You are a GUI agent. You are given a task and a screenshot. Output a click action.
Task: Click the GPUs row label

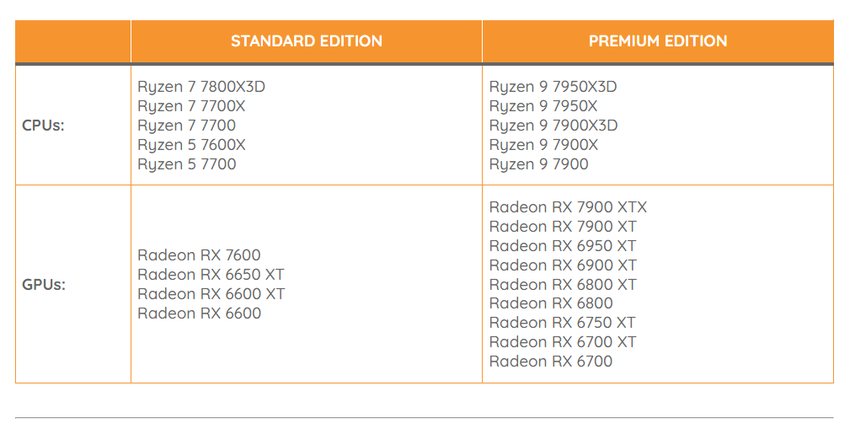pos(43,284)
